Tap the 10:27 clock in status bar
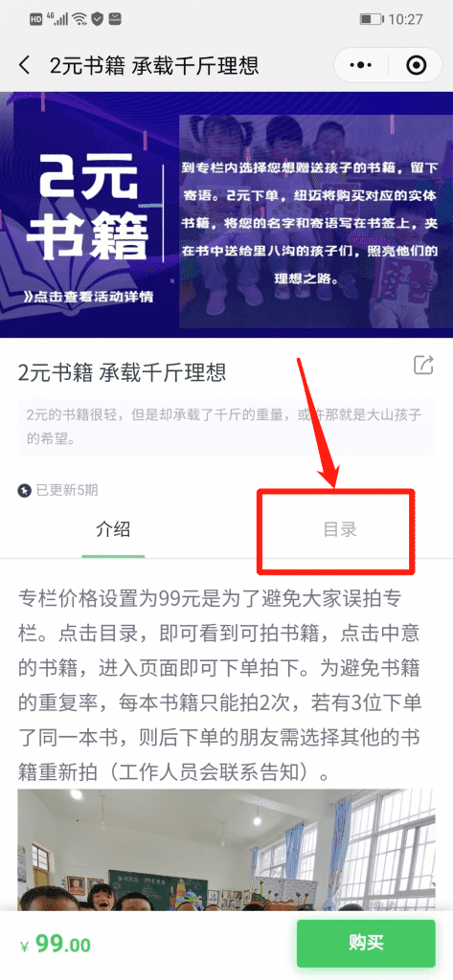453x980 pixels. tap(405, 19)
